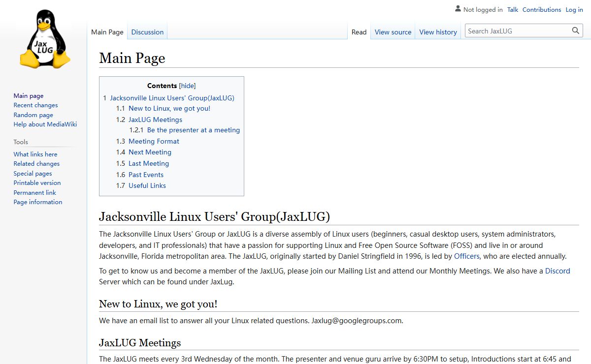Open Special pages link
591x364 pixels.
(33, 174)
